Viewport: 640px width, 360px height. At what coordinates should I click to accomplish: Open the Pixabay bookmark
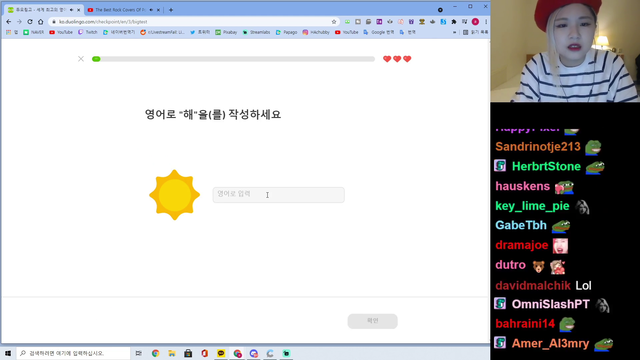pyautogui.click(x=226, y=32)
